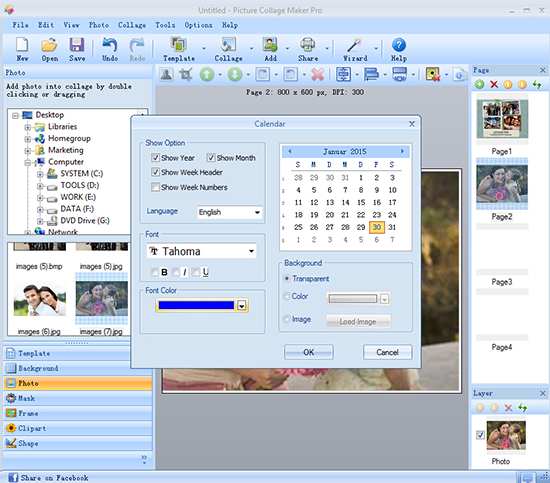Check the Underline font checkbox

[x=196, y=272]
